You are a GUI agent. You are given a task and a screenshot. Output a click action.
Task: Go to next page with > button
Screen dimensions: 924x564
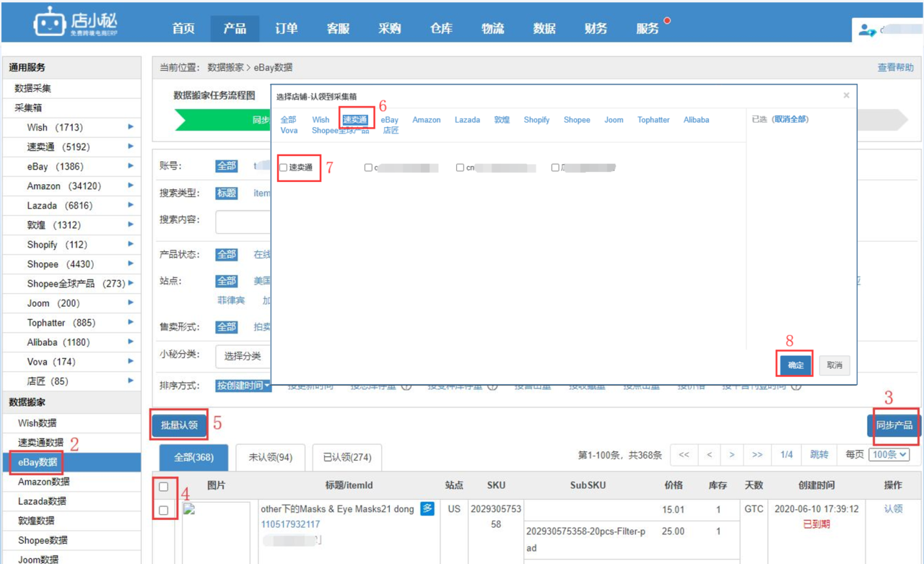(x=732, y=455)
